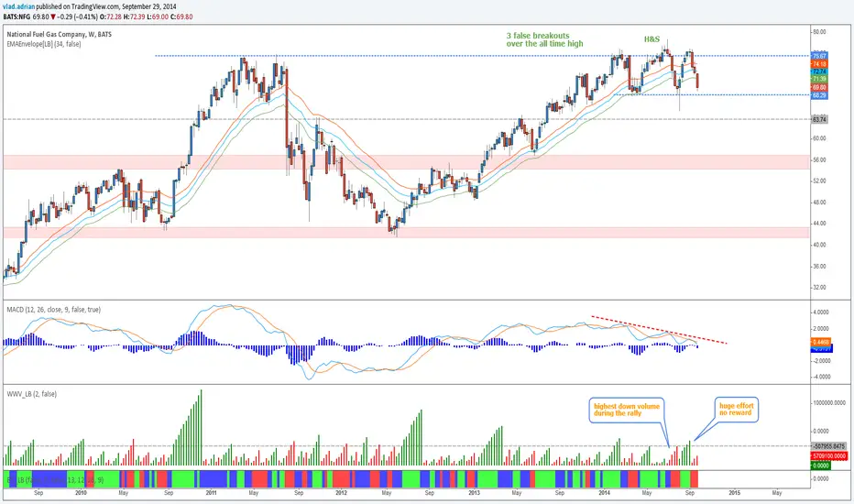Click the 52.00 price axis tick
This screenshot has height=504, width=854.
(819, 181)
